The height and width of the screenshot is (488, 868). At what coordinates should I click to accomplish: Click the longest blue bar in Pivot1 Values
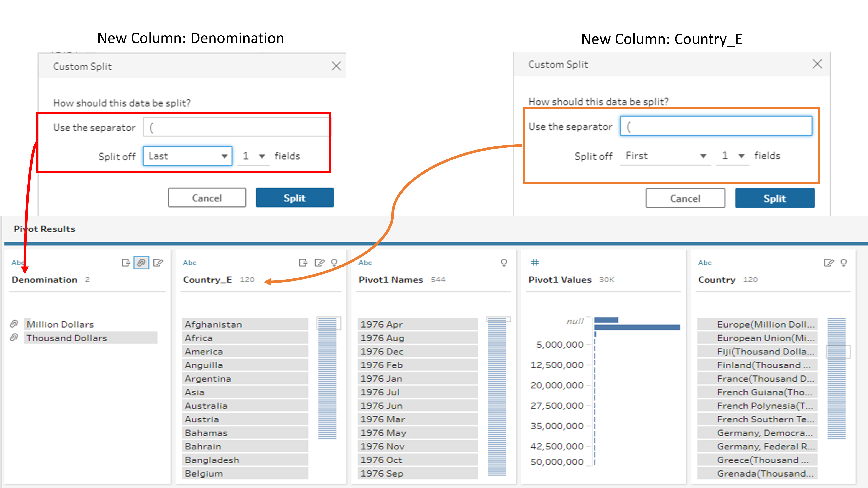[637, 327]
